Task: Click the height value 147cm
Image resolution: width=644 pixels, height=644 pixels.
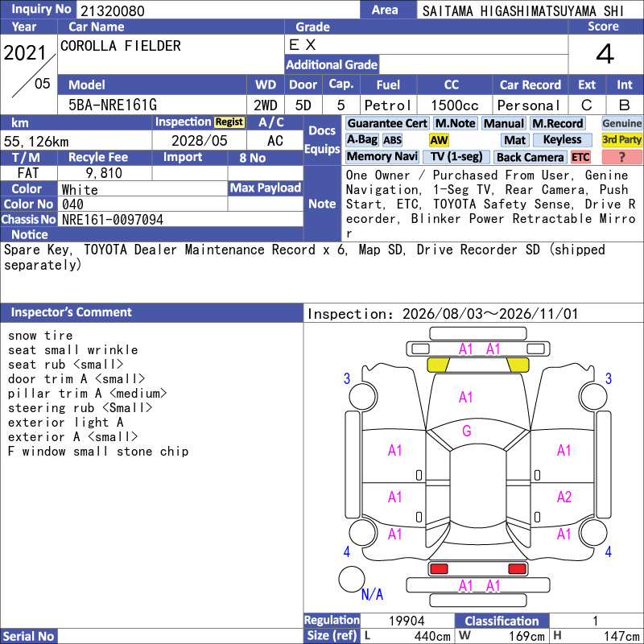Action: 621,637
